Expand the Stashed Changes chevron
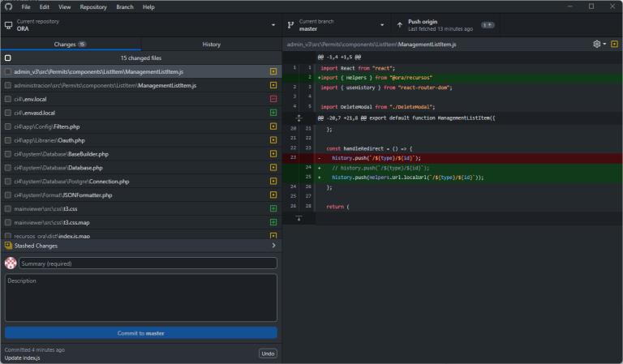 point(273,246)
